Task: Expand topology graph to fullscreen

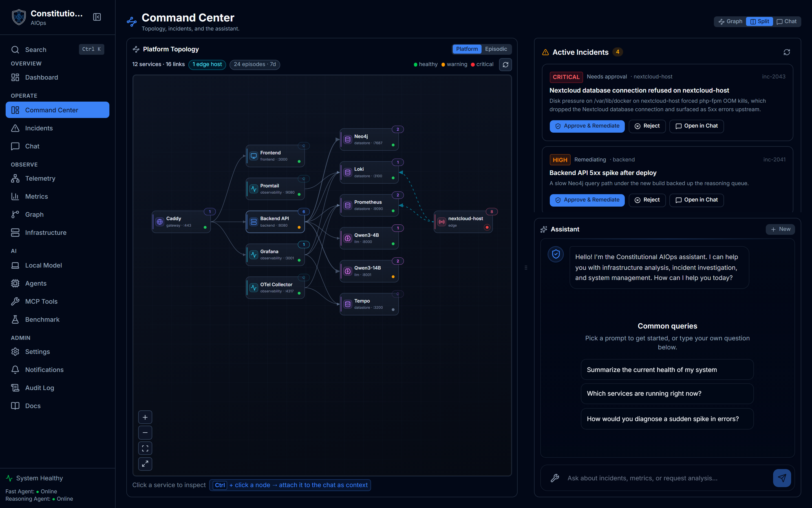Action: [x=145, y=464]
